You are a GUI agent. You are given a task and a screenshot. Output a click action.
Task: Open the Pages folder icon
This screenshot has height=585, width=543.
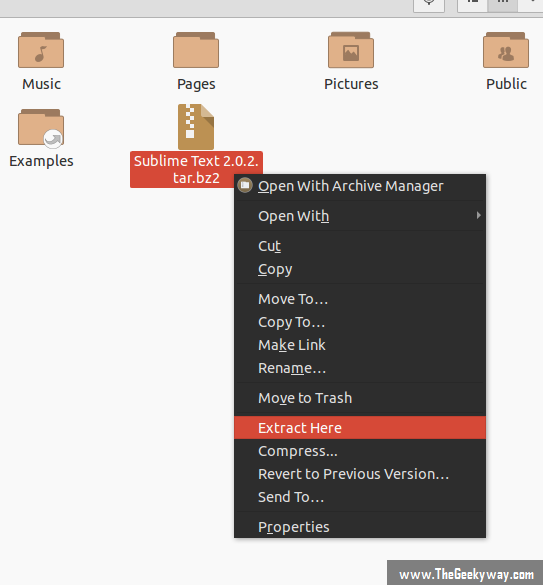[x=196, y=50]
